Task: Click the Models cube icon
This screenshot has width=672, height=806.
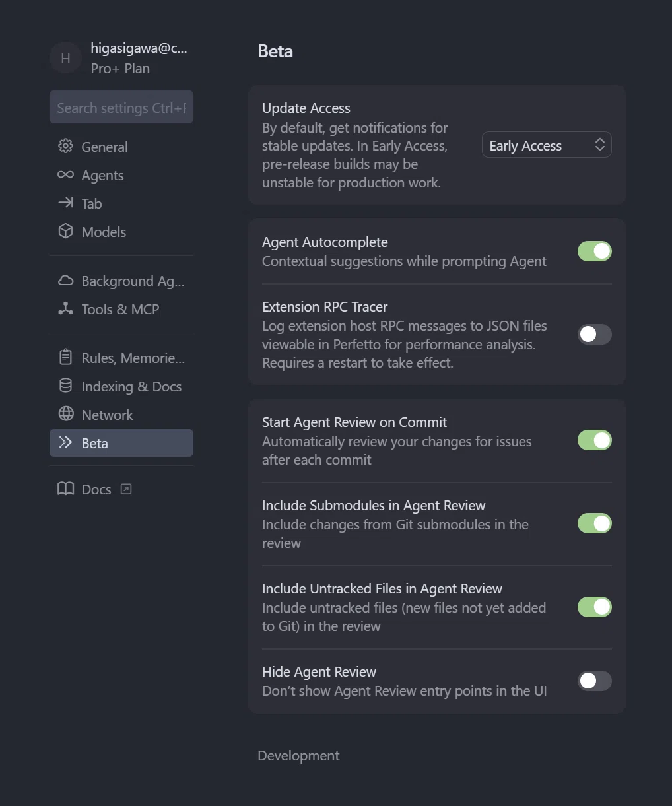Action: point(65,231)
